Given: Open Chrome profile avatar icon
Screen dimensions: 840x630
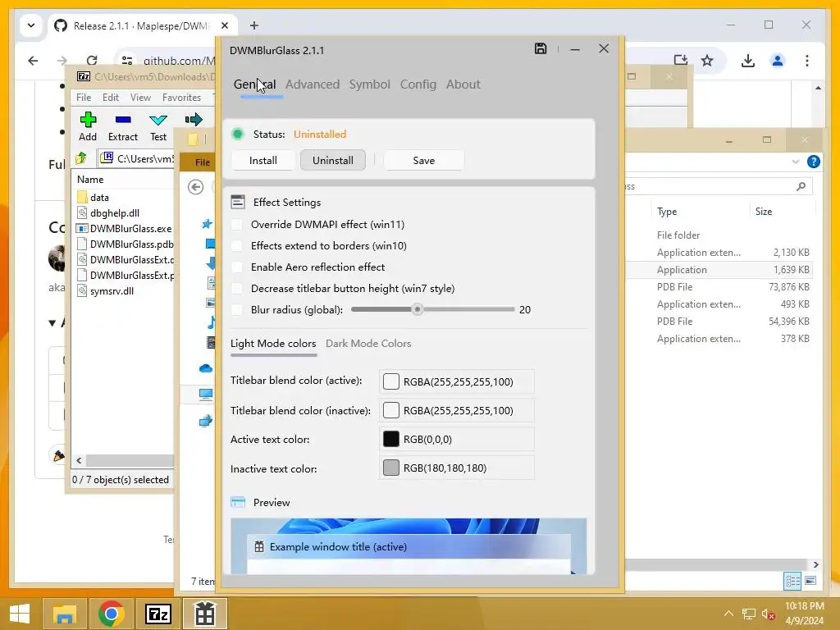Looking at the screenshot, I should point(778,61).
